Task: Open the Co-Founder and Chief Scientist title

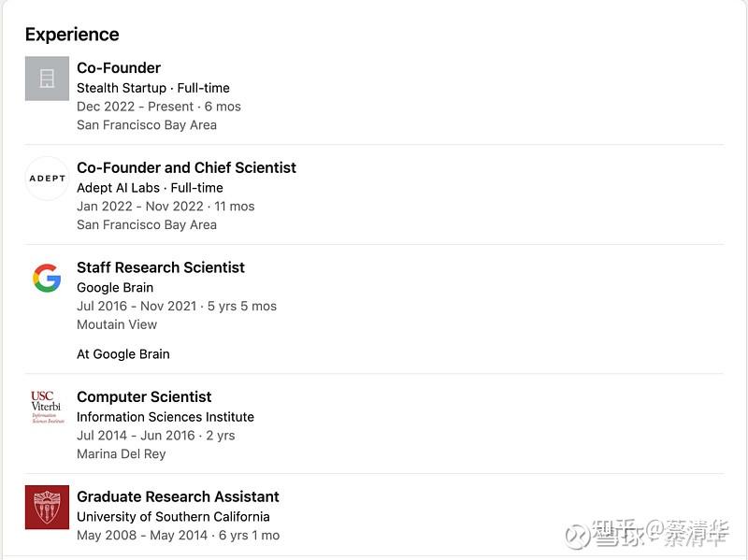Action: click(186, 167)
